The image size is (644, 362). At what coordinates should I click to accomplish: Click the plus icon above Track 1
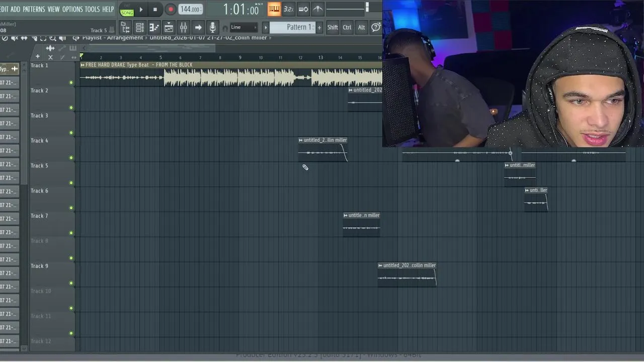tap(37, 57)
